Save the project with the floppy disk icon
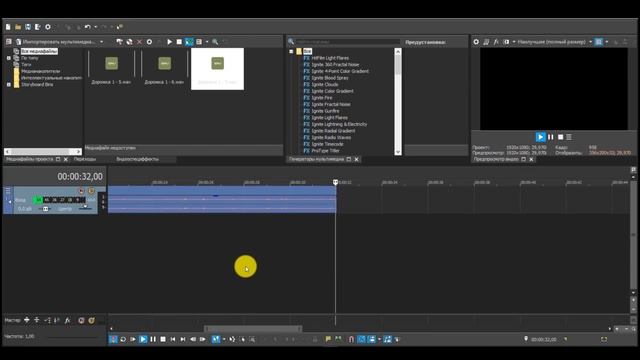Screen dimensions: 640x360 (x=28, y=27)
